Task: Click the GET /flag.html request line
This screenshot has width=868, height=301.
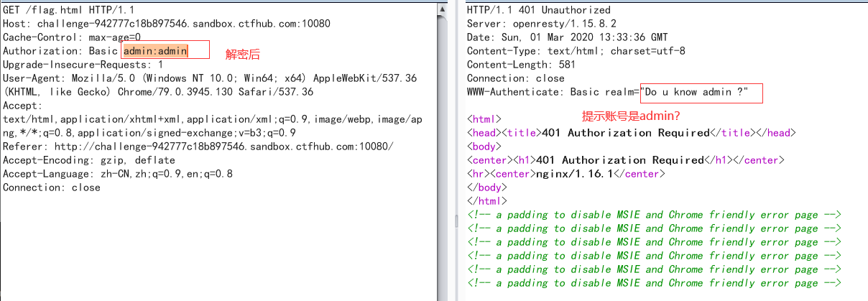Action: coord(68,10)
